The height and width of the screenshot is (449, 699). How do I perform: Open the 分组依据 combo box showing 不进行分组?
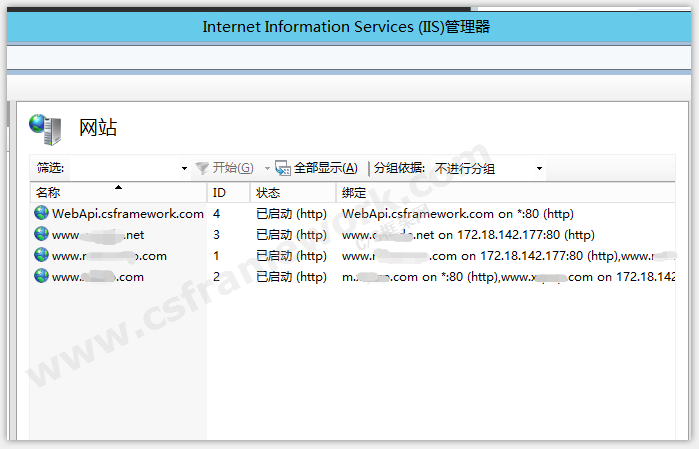[488, 168]
